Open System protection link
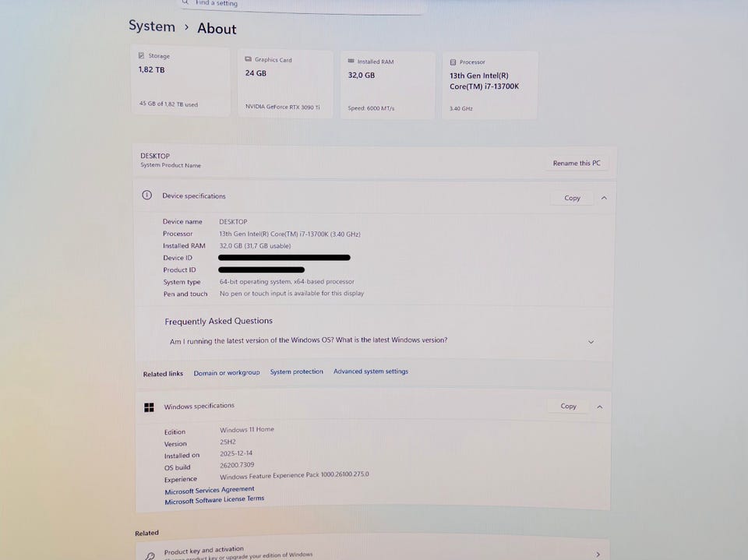Screen dimensions: 748x560 pyautogui.click(x=296, y=372)
